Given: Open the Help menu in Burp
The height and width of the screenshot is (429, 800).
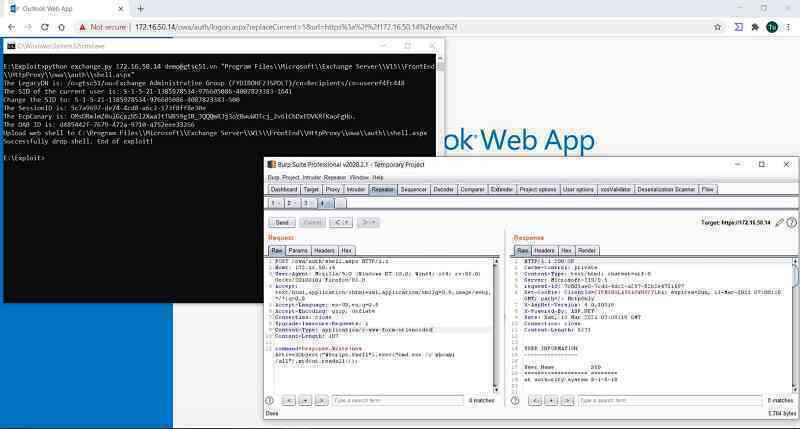Looking at the screenshot, I should tap(378, 178).
